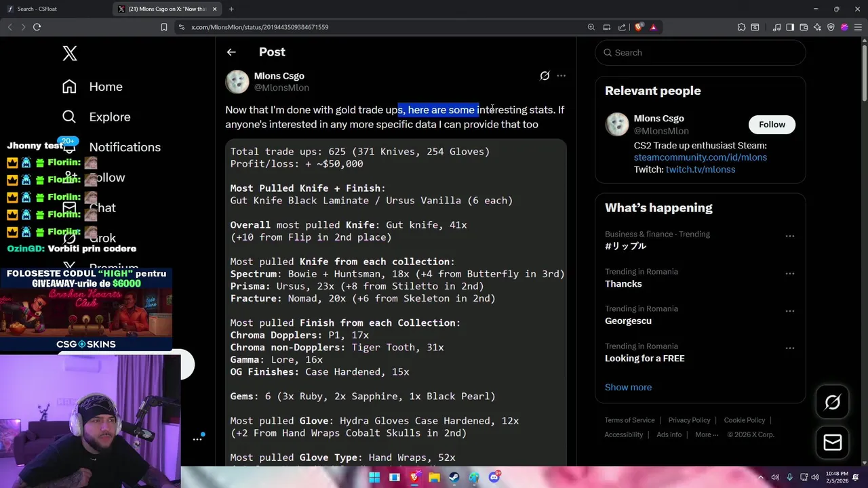Image resolution: width=868 pixels, height=488 pixels.
Task: Click the @MlonsMlon handle under the post author
Action: click(x=281, y=87)
